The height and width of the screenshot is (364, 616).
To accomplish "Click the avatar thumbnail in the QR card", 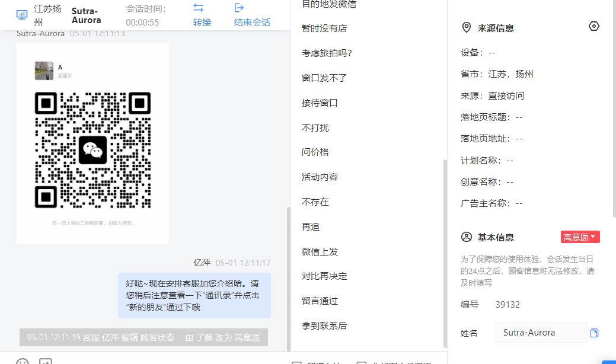I will (x=44, y=71).
